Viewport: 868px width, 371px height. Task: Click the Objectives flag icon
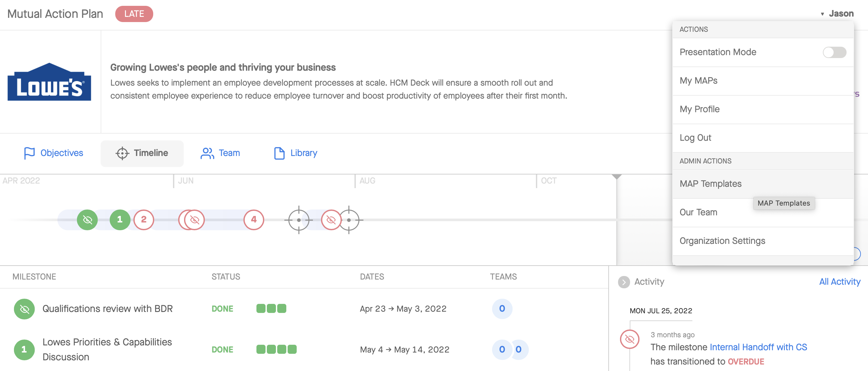(x=29, y=153)
